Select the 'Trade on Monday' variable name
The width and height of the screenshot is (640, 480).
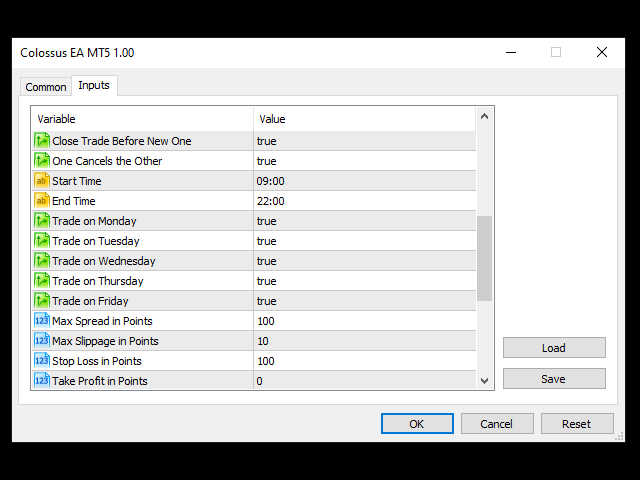94,221
